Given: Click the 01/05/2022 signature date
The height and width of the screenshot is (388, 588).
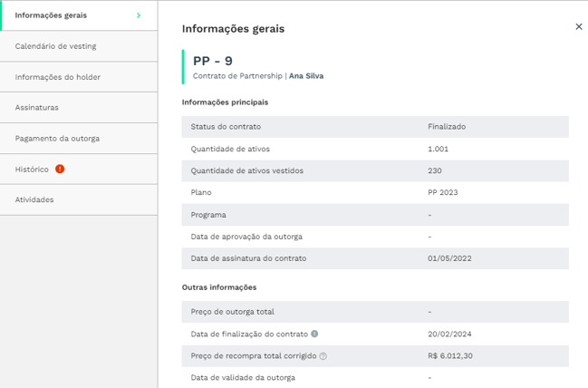Looking at the screenshot, I should pyautogui.click(x=449, y=258).
